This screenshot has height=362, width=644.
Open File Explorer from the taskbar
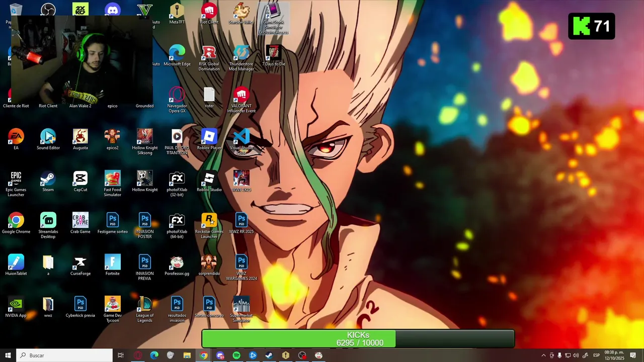187,355
